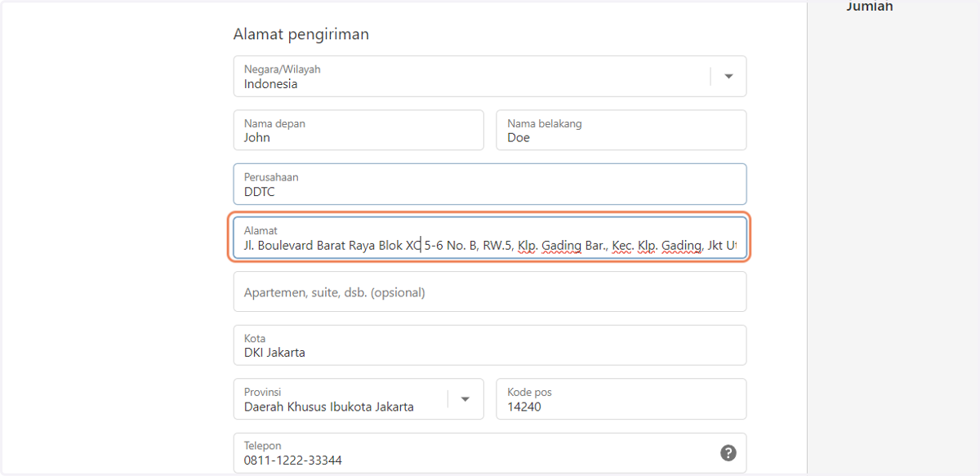Click the Kota field with DKI Jakarta
980x476 pixels.
click(490, 345)
